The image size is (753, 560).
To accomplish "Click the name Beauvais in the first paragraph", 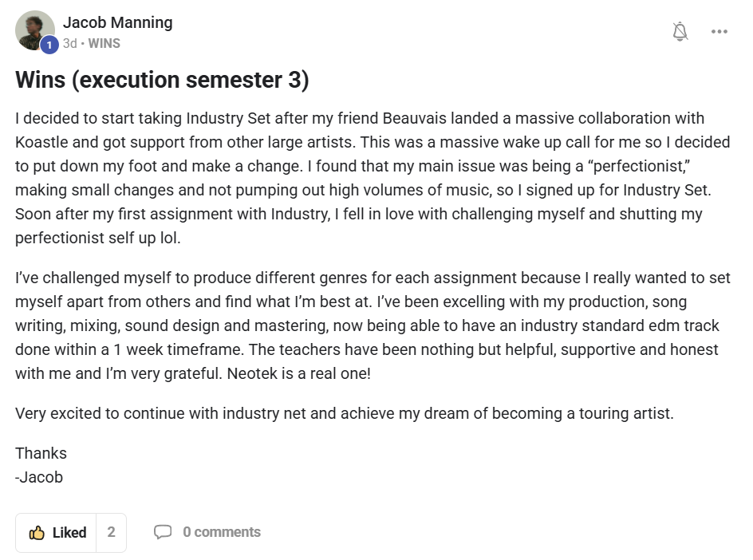I will click(x=415, y=119).
